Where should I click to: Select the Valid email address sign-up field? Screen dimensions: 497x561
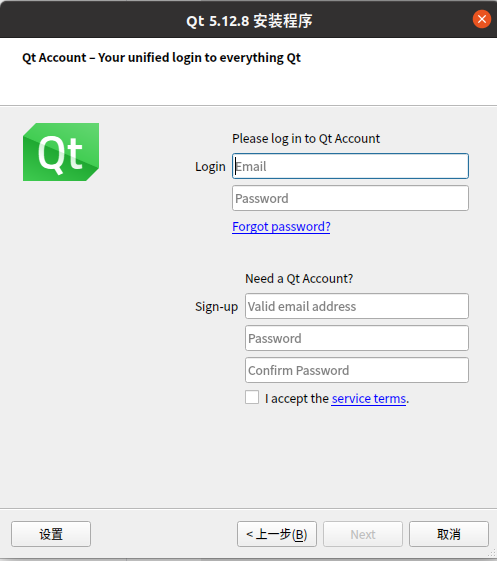click(x=357, y=306)
